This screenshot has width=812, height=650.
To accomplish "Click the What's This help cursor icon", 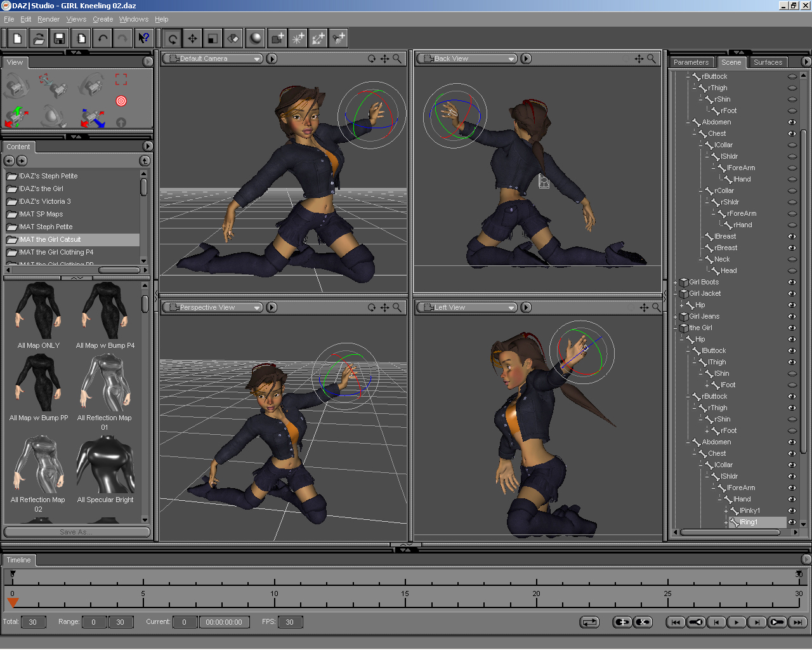I will [x=144, y=39].
